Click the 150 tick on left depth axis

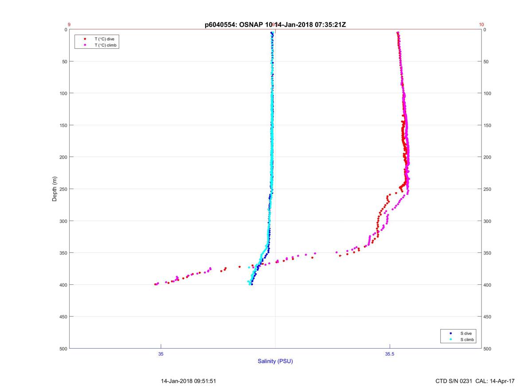[63, 125]
